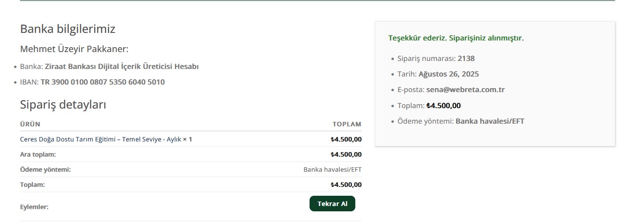Click the ÜRÜN column header

click(30, 124)
